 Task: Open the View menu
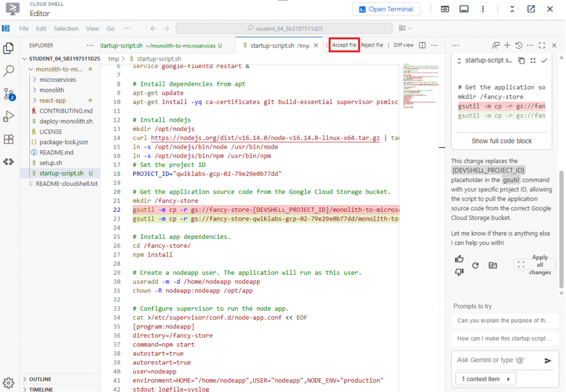92,29
